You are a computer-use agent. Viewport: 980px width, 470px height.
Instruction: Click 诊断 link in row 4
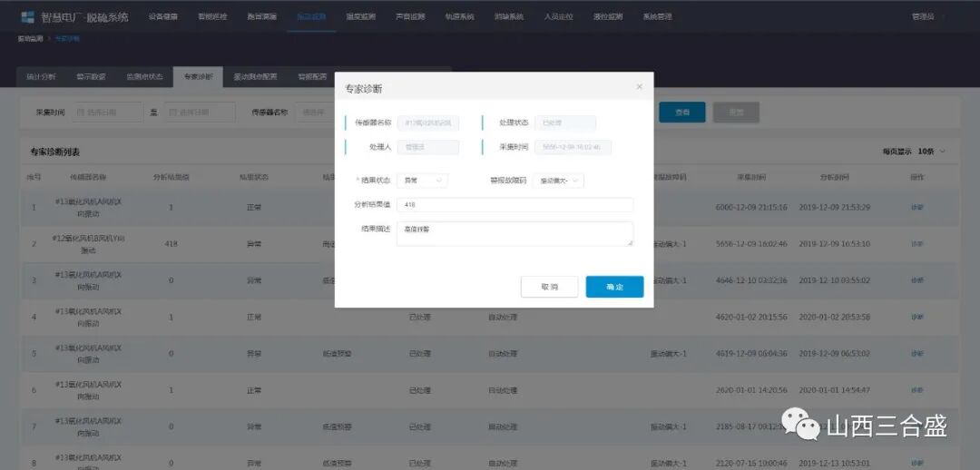(916, 317)
